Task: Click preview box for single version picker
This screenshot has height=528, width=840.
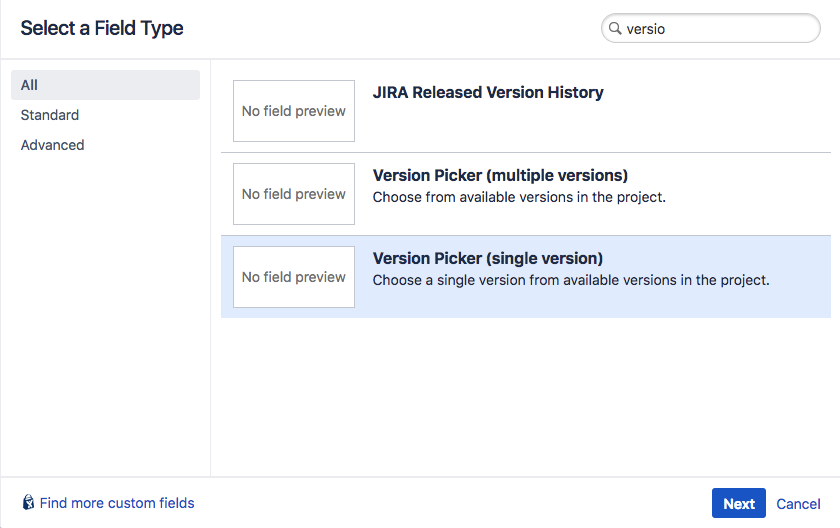Action: click(x=294, y=277)
